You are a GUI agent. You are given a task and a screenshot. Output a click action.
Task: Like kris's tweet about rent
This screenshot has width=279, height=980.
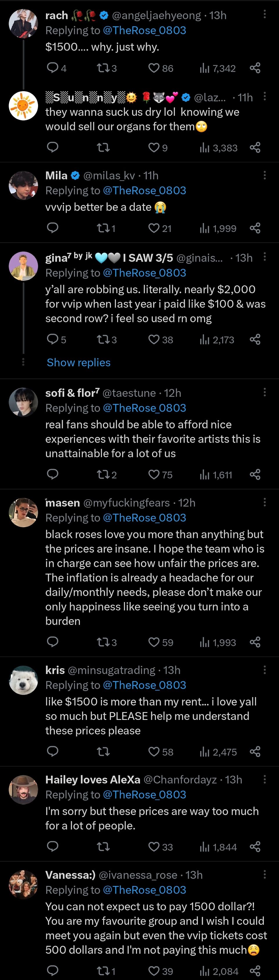[154, 752]
